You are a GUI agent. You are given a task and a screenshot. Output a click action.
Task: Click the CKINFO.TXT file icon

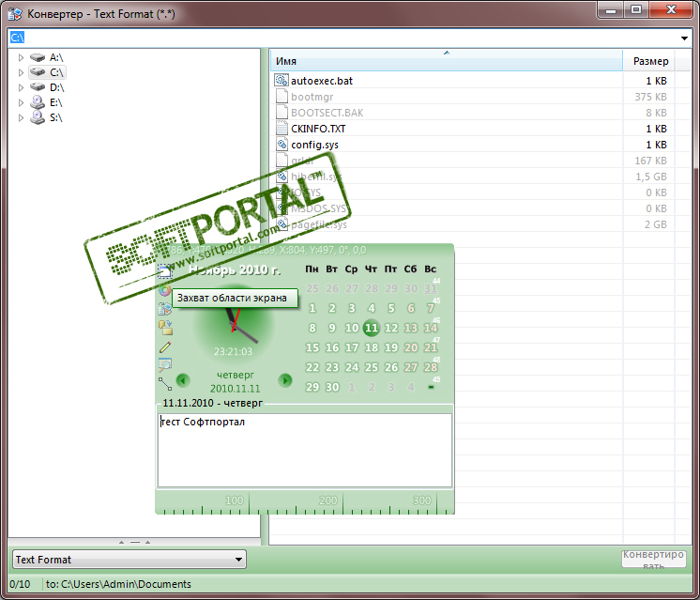(x=282, y=129)
